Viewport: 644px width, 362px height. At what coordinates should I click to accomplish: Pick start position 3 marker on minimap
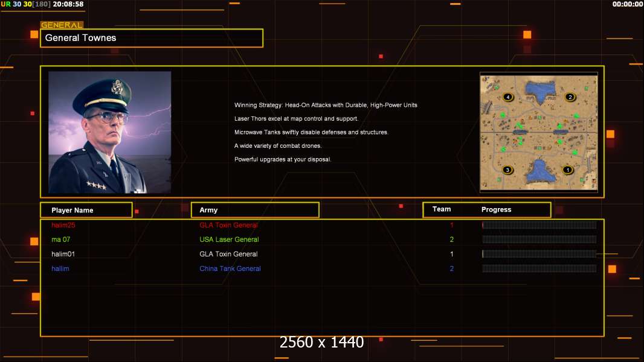point(507,170)
